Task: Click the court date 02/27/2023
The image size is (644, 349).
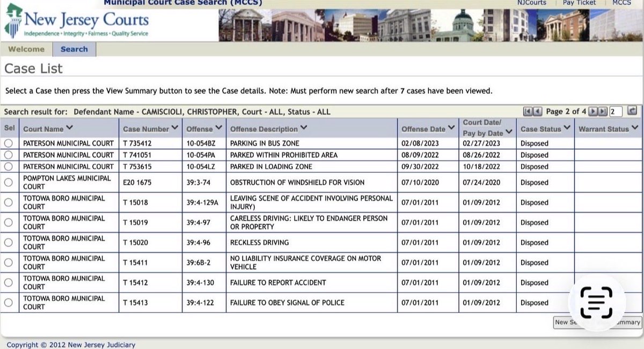Action: pyautogui.click(x=481, y=143)
